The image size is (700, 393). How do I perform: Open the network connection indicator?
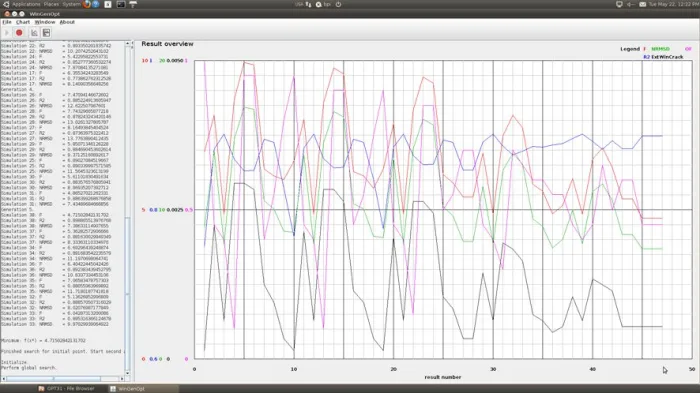[308, 4]
